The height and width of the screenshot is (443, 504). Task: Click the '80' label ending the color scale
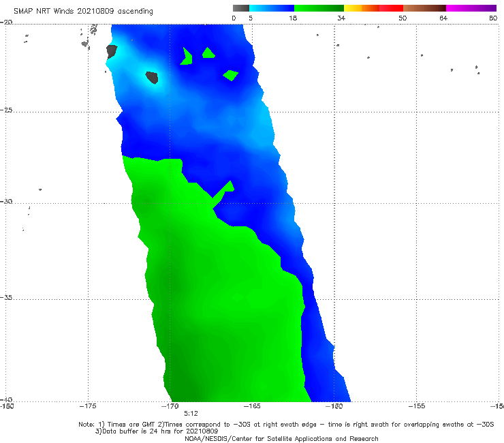[493, 18]
